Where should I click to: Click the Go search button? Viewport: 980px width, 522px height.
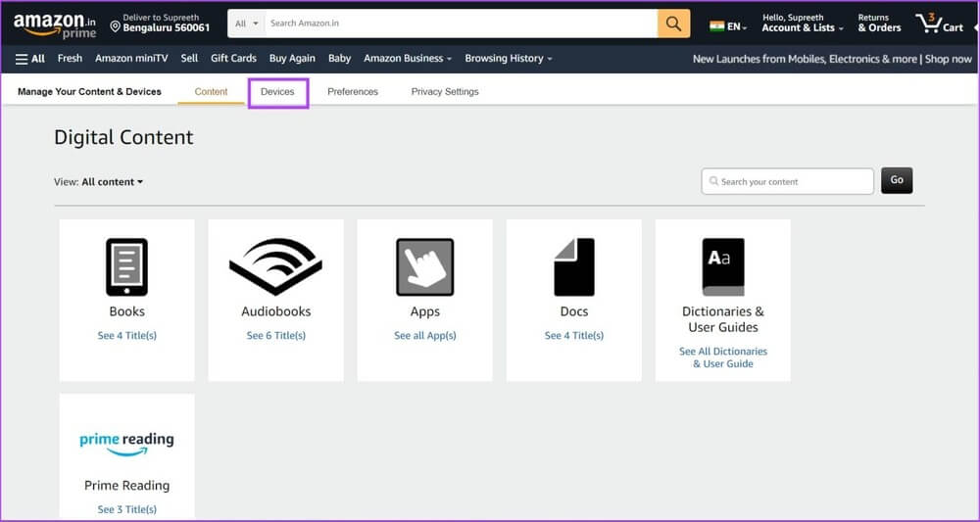897,180
